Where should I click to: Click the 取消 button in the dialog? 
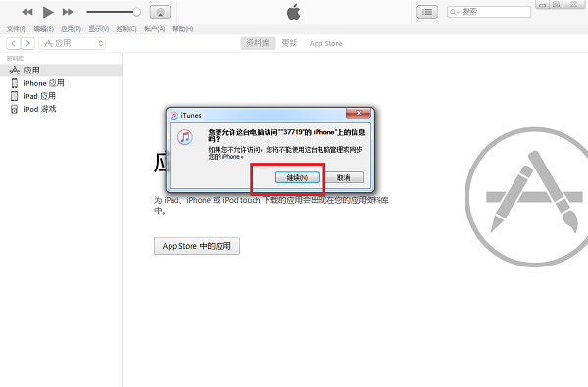pyautogui.click(x=344, y=177)
